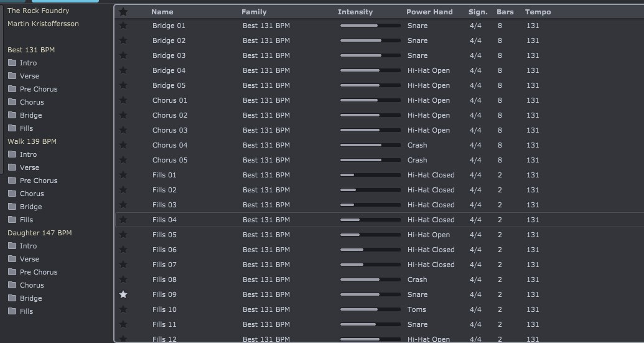The height and width of the screenshot is (343, 644).
Task: Open Pre Chorus folder icon under Walk 139 BPM
Action: [x=12, y=181]
